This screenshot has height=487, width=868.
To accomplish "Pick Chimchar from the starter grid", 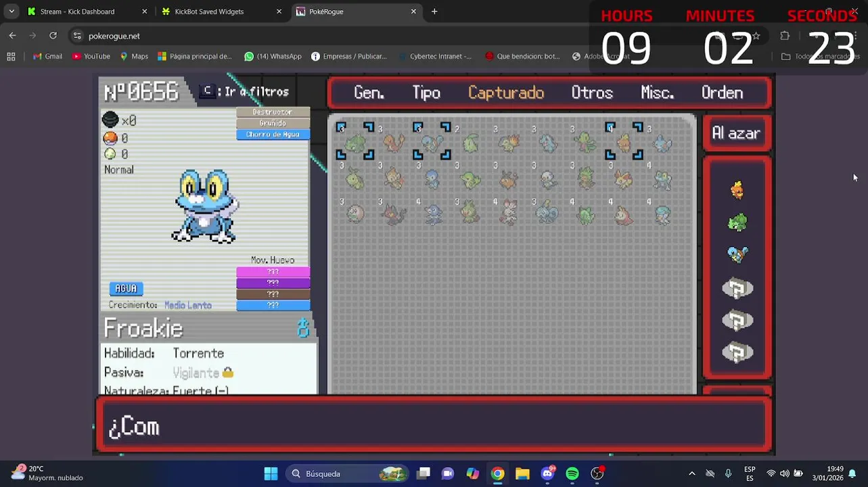I will click(x=393, y=179).
